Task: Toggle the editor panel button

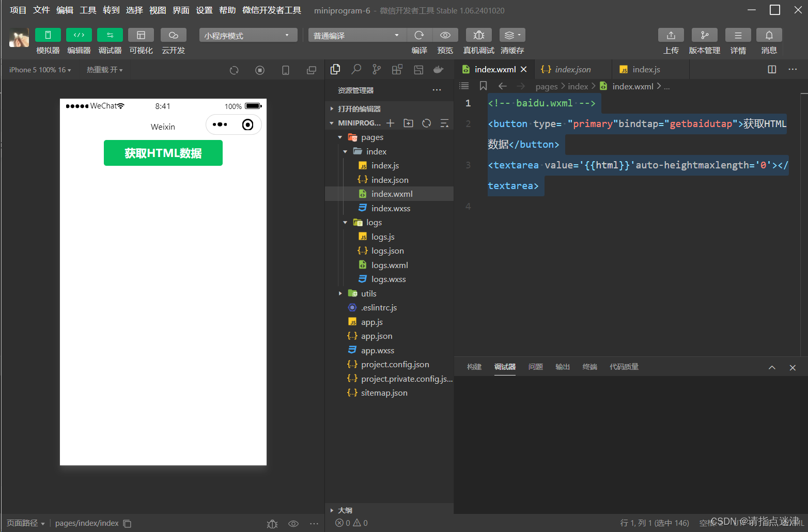Action: click(79, 35)
